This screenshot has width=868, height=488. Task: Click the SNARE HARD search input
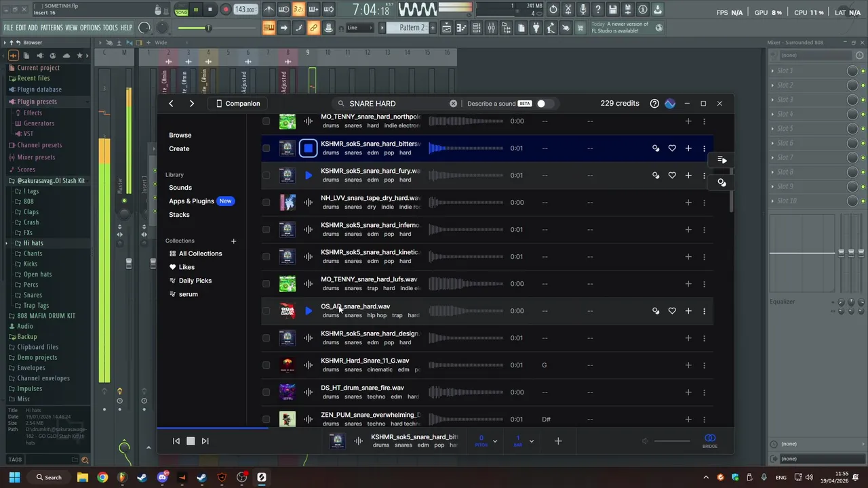(x=397, y=104)
